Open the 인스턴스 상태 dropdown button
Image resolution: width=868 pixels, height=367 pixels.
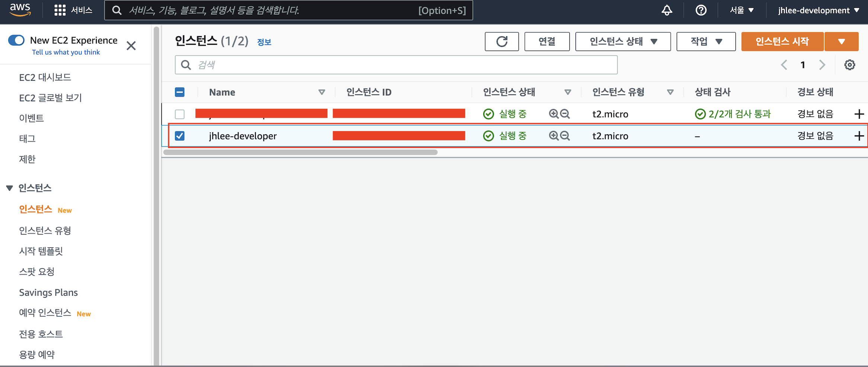(x=623, y=41)
